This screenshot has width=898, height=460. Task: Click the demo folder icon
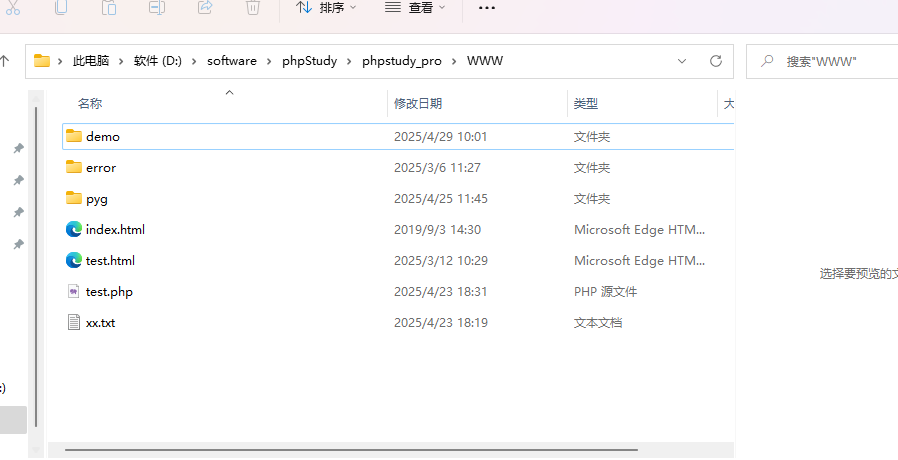coord(74,136)
